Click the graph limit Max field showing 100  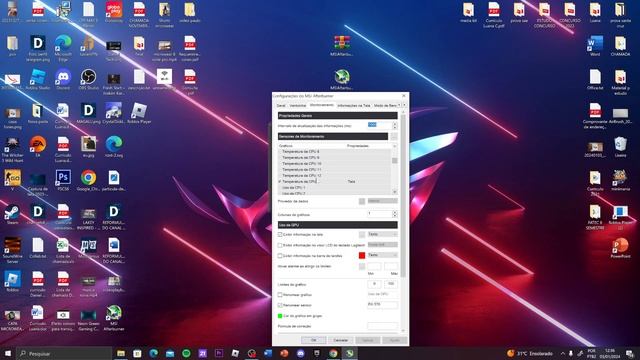pos(391,284)
